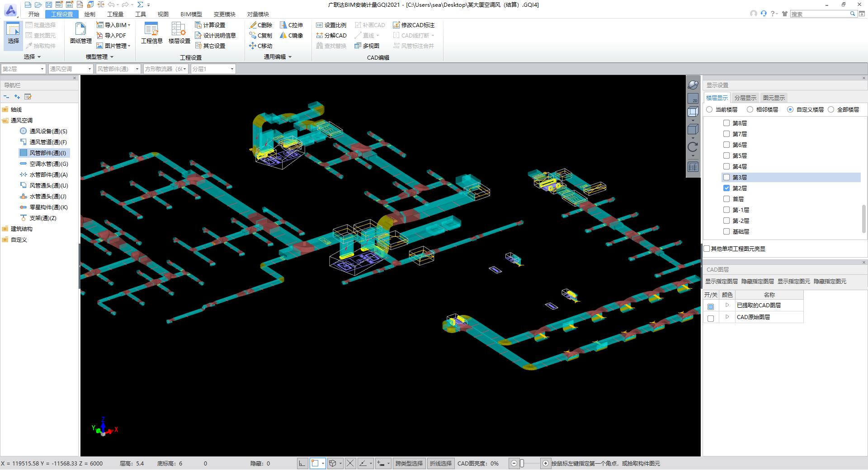
Task: Click 修改CAD标注 tool
Action: point(414,25)
